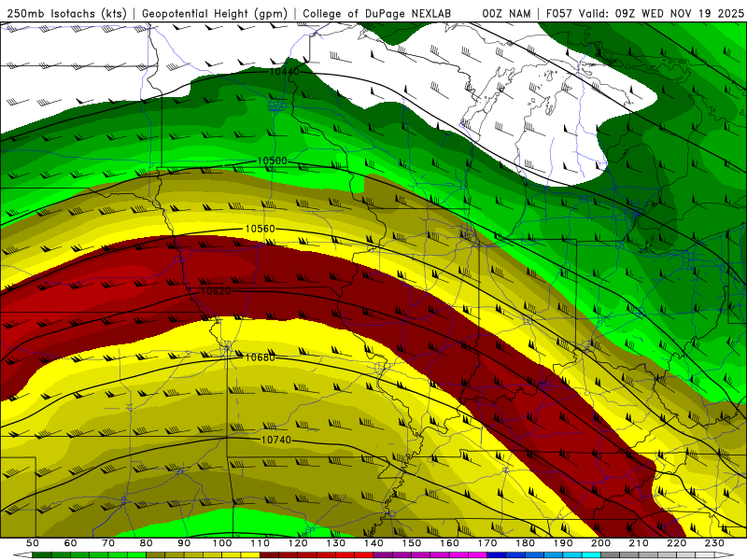The height and width of the screenshot is (560, 747).
Task: Click the 100 value on the color scale
Action: point(222,543)
